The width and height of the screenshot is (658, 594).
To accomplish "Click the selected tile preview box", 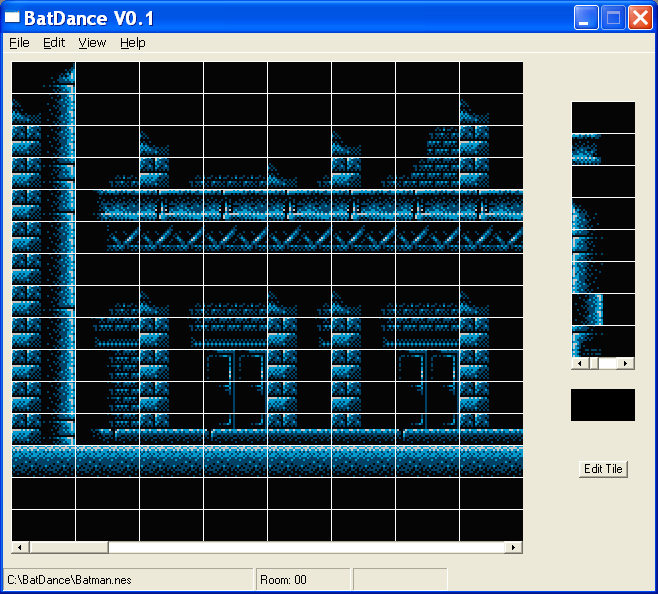I will pyautogui.click(x=603, y=405).
